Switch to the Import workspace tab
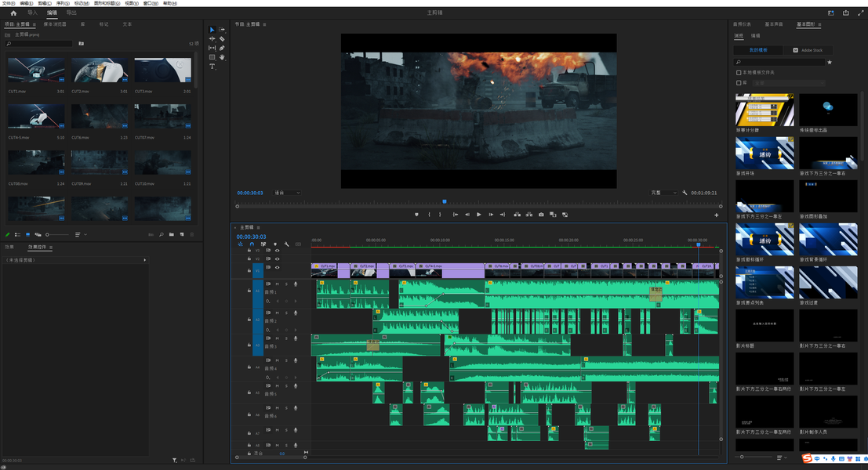 coord(33,13)
